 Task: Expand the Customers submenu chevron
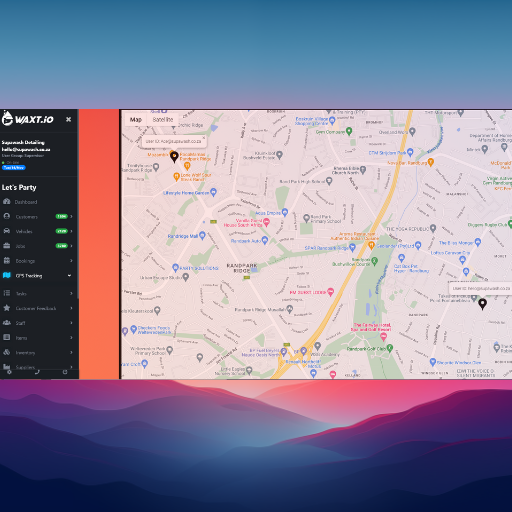pyautogui.click(x=71, y=217)
